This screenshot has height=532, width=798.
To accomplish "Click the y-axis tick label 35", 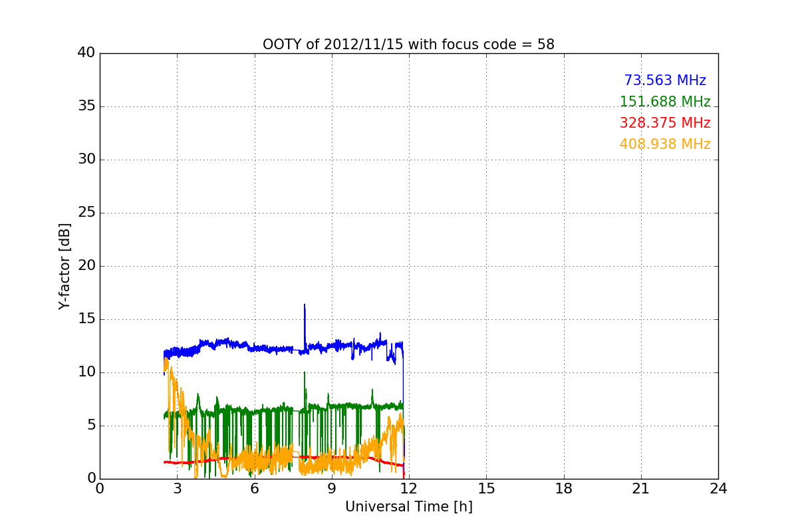I will [86, 106].
